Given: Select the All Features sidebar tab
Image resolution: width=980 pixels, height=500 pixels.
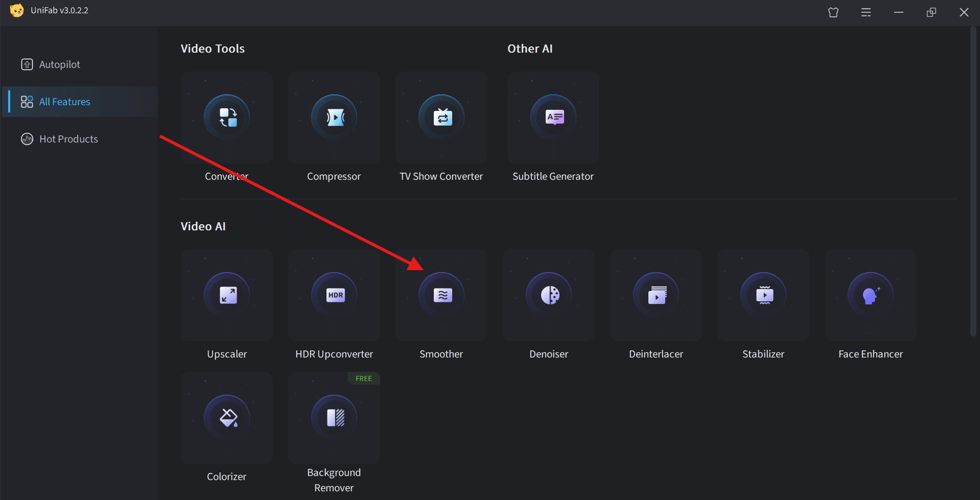Looking at the screenshot, I should pos(80,102).
